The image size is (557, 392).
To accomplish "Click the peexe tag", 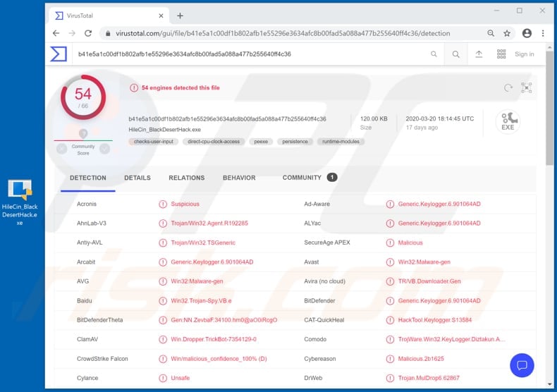I will [x=261, y=142].
